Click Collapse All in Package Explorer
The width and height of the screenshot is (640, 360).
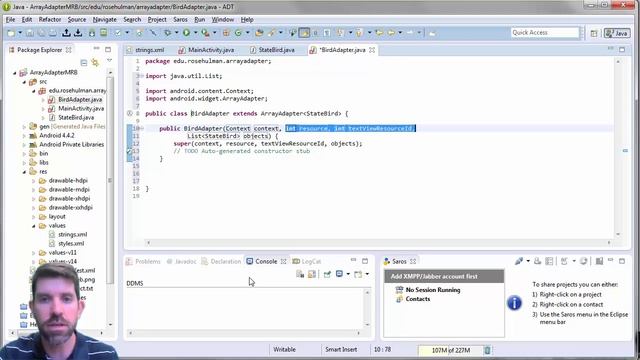tap(84, 62)
